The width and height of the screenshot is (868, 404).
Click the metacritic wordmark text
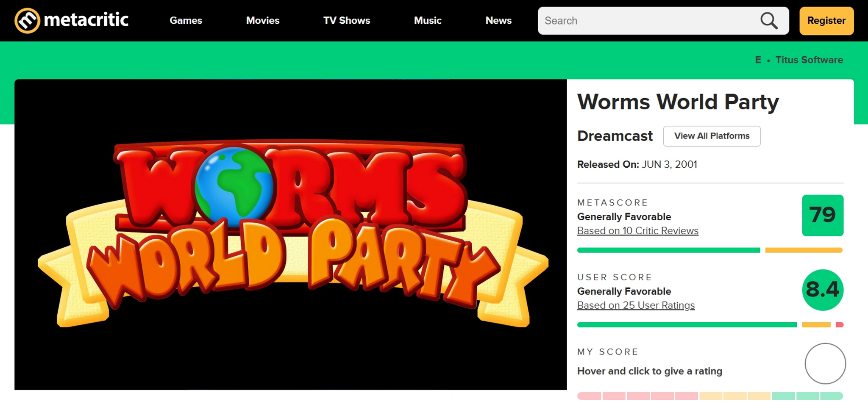pos(86,20)
